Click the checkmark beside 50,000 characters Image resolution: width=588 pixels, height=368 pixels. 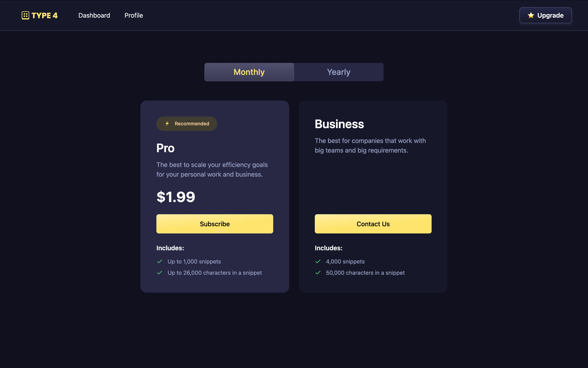[318, 272]
